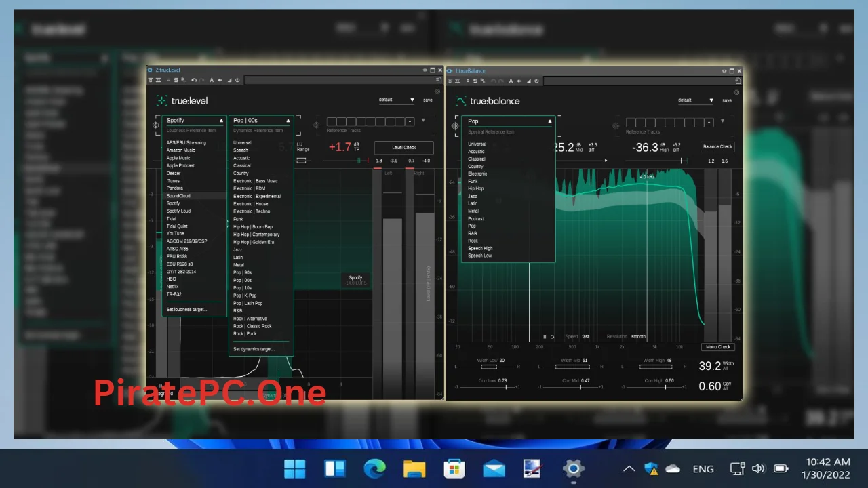Open File Explorer from taskbar
Viewport: 868px width, 488px height.
pos(414,468)
